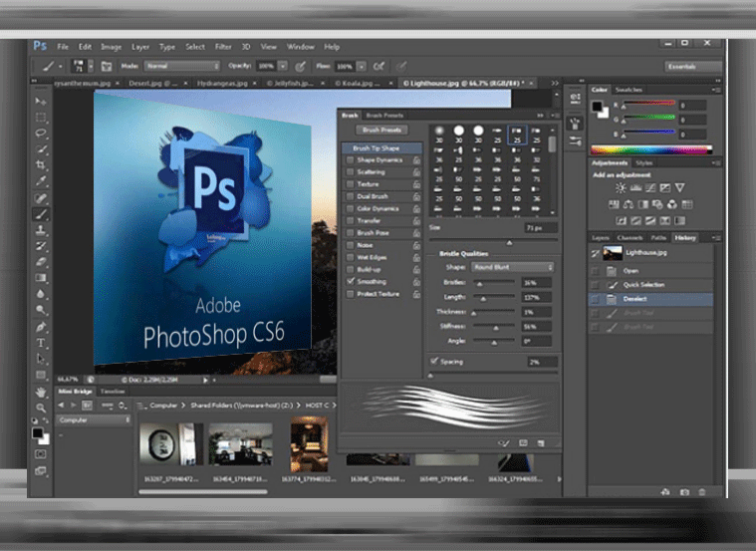Image resolution: width=756 pixels, height=551 pixels.
Task: Select the Horizontal Type tool
Action: click(x=41, y=343)
